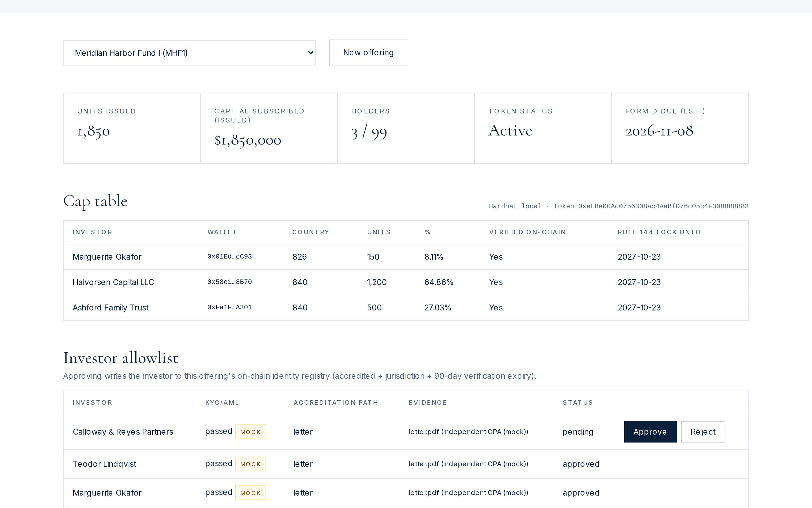The image size is (812, 508).
Task: Click Halvorsen Capital's Rule 144 lock date
Action: click(639, 282)
